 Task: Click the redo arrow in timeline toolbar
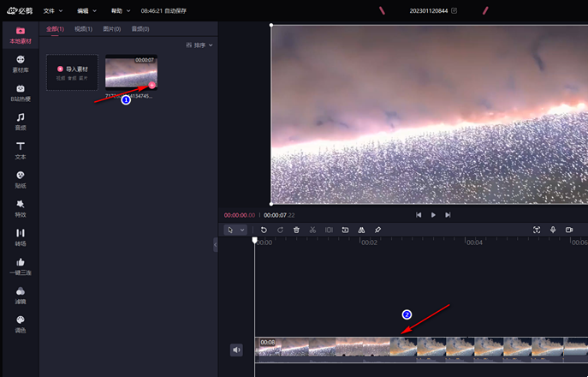[x=280, y=230]
